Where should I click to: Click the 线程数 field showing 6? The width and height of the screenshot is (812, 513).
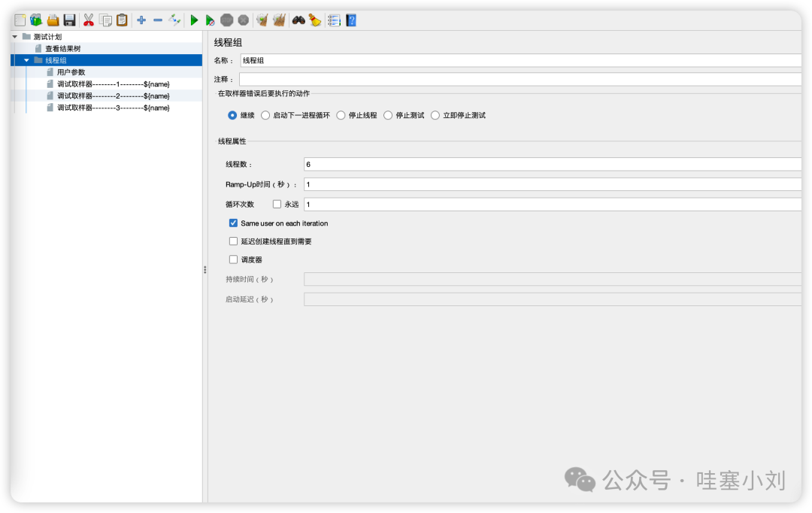553,164
